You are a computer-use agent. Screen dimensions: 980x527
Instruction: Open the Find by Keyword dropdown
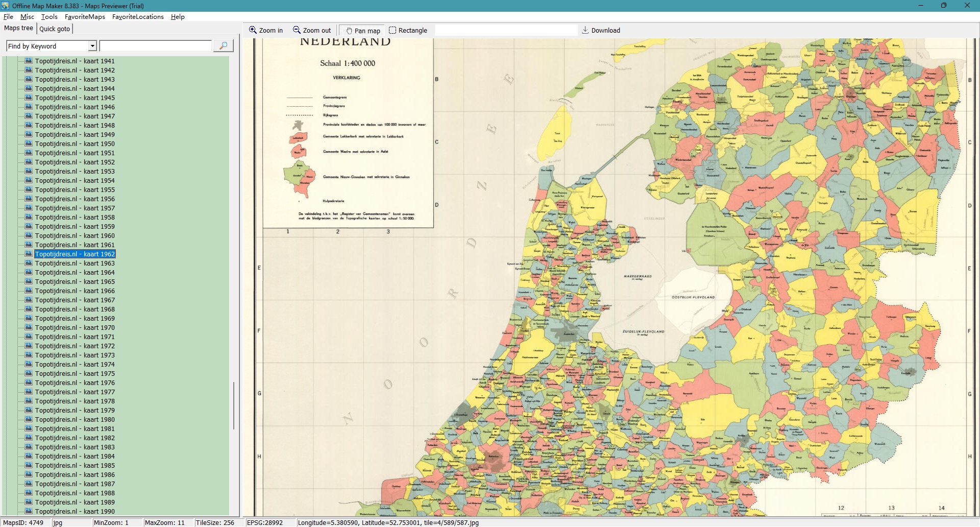92,46
